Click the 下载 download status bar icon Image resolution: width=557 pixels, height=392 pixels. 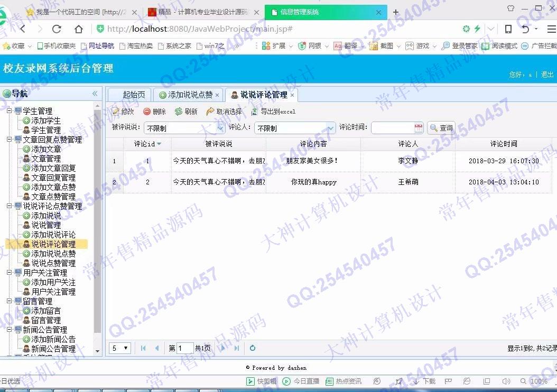[424, 381]
